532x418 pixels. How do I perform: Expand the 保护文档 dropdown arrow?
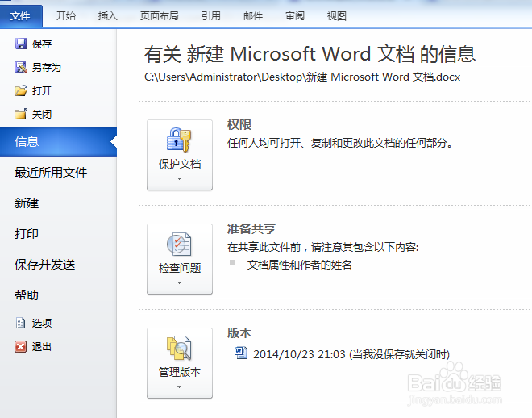click(x=180, y=178)
